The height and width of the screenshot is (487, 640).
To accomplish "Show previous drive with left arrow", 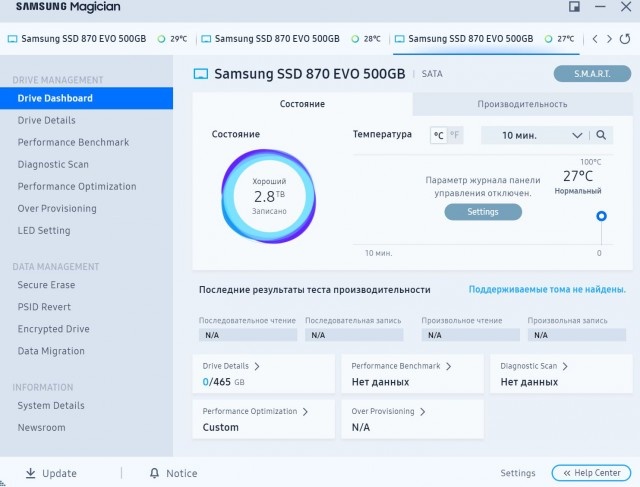I will [595, 39].
